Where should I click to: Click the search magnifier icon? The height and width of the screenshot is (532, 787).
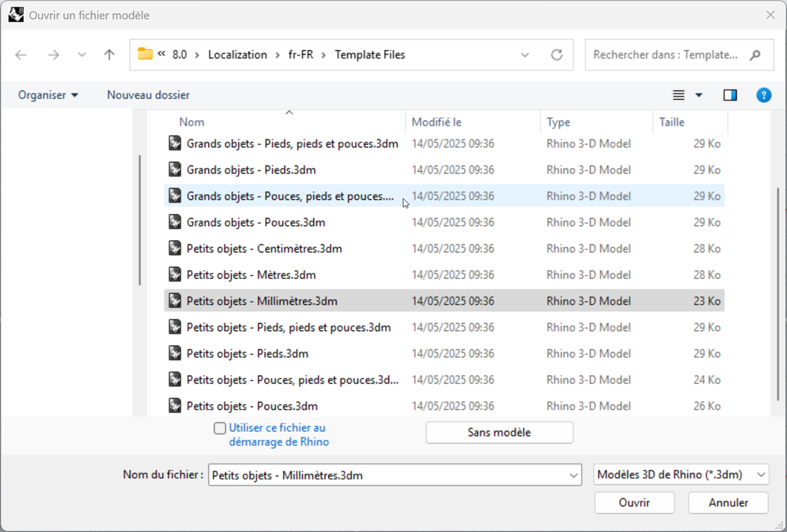click(x=756, y=55)
